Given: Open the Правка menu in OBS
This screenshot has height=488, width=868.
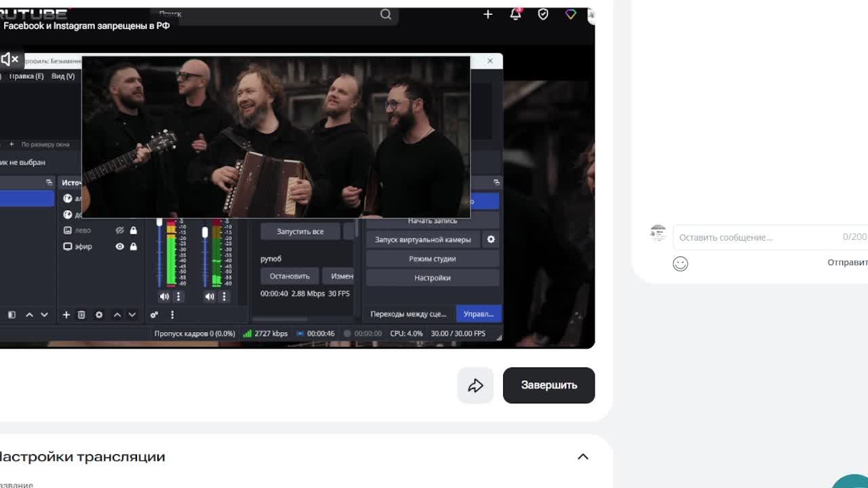Looking at the screenshot, I should pos(26,76).
